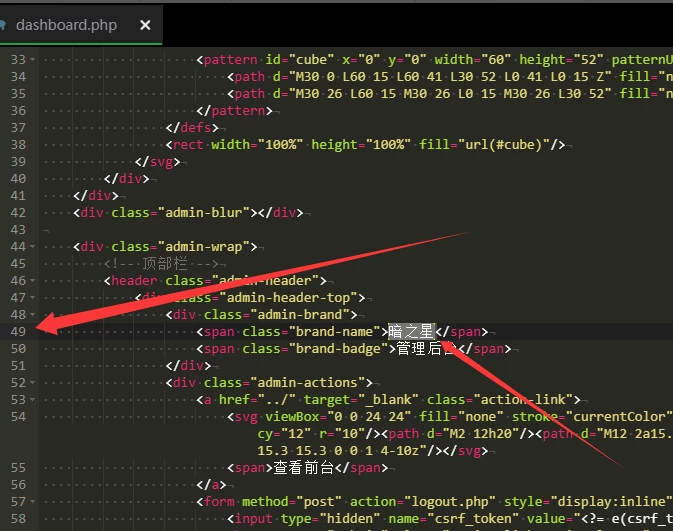673x531 pixels.
Task: Collapse the pattern block at line 33
Action: tap(34, 59)
